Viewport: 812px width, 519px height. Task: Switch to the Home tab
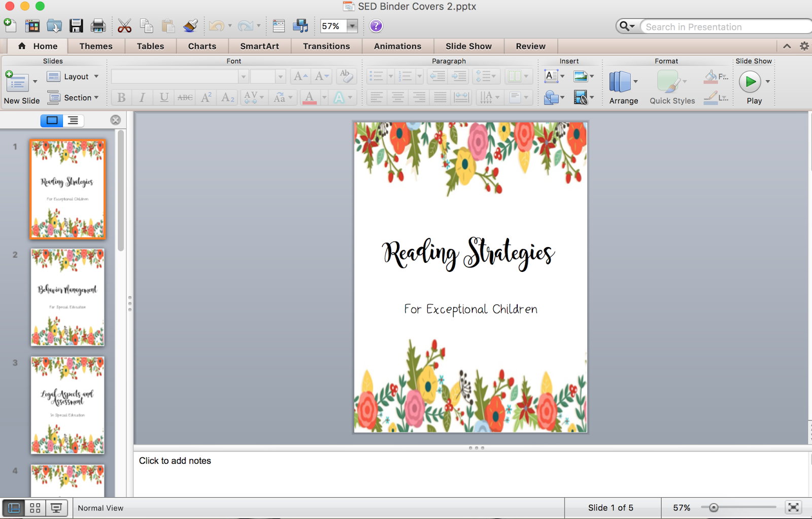tap(38, 46)
